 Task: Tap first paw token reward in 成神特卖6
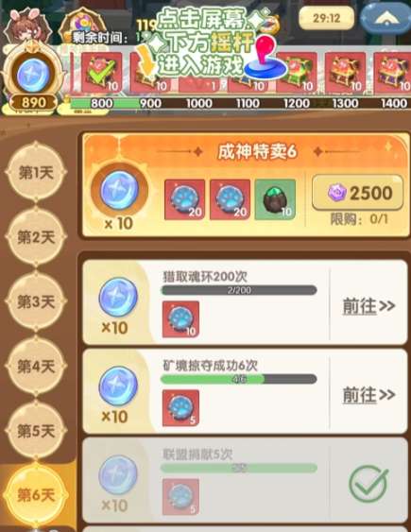[184, 199]
